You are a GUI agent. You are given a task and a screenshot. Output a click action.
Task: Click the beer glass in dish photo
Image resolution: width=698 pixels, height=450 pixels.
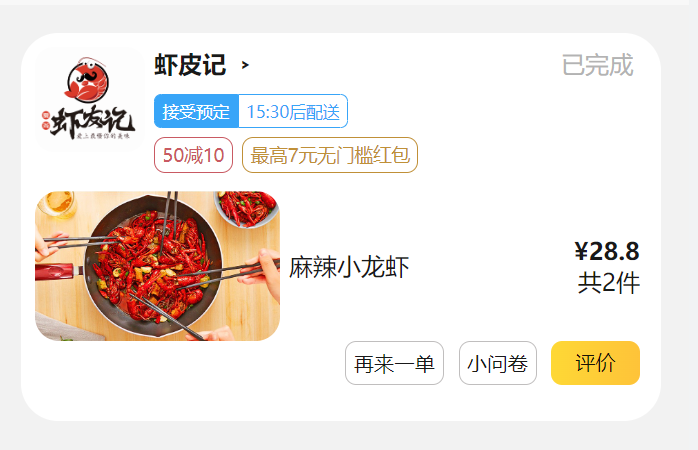click(57, 203)
